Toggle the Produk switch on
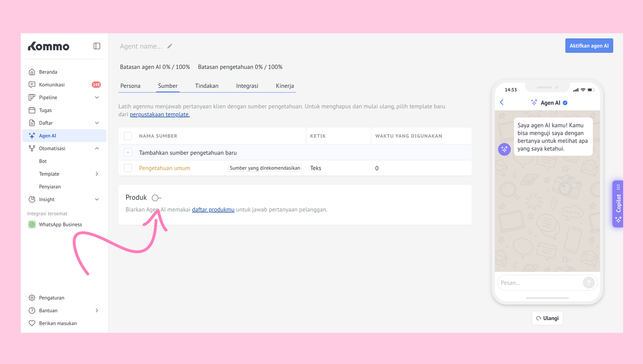This screenshot has width=643, height=364. click(156, 198)
